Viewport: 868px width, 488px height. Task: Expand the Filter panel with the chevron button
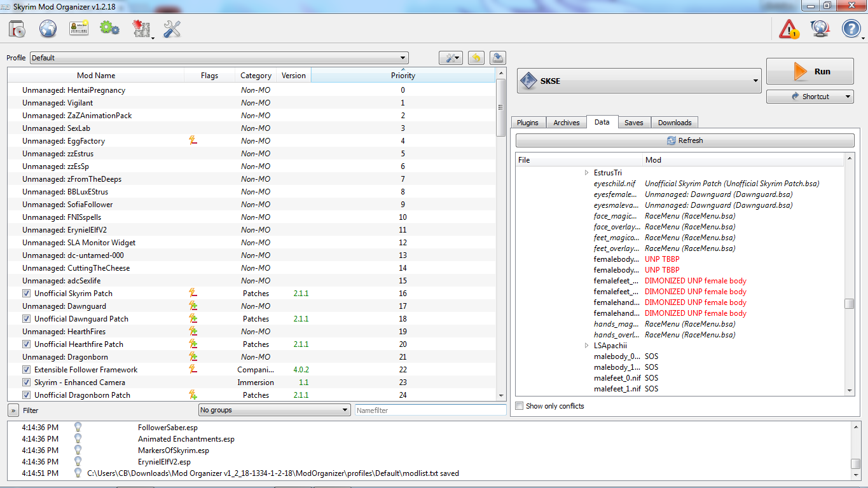(x=13, y=410)
